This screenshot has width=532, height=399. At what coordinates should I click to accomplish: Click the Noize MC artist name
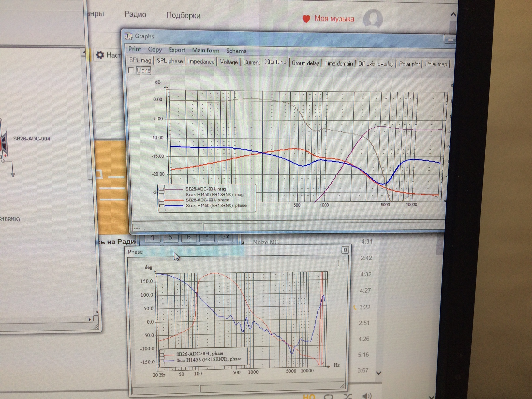[266, 242]
